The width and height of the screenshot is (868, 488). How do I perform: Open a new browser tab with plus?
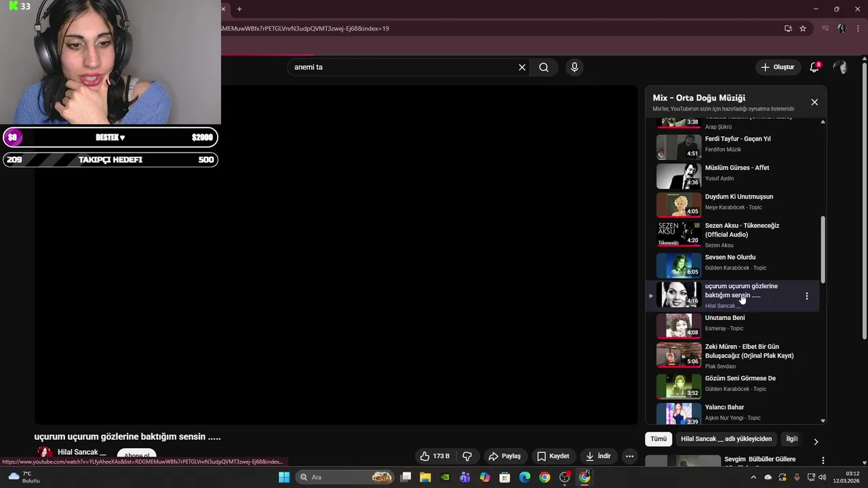(x=239, y=9)
